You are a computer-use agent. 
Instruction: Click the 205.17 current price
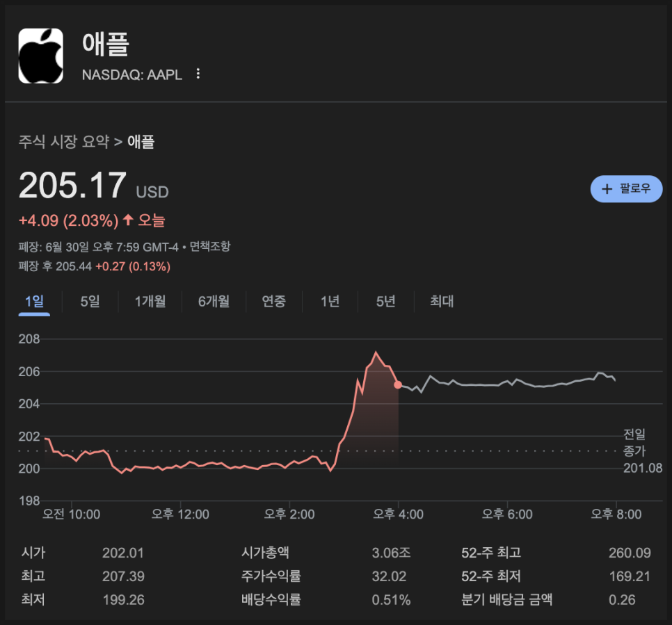[x=72, y=186]
